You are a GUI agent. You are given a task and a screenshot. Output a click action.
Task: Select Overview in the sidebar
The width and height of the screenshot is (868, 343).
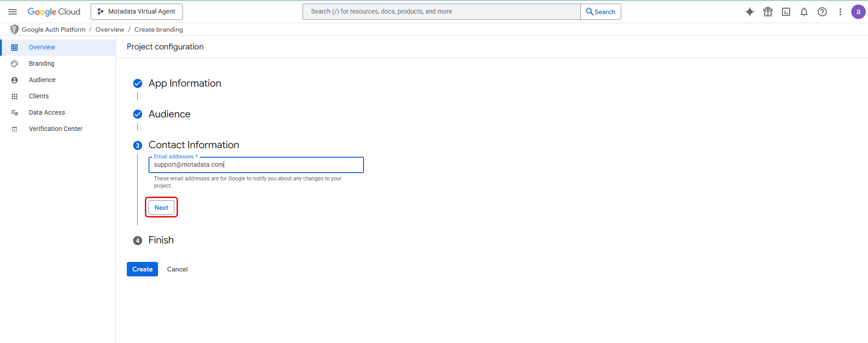(58, 47)
